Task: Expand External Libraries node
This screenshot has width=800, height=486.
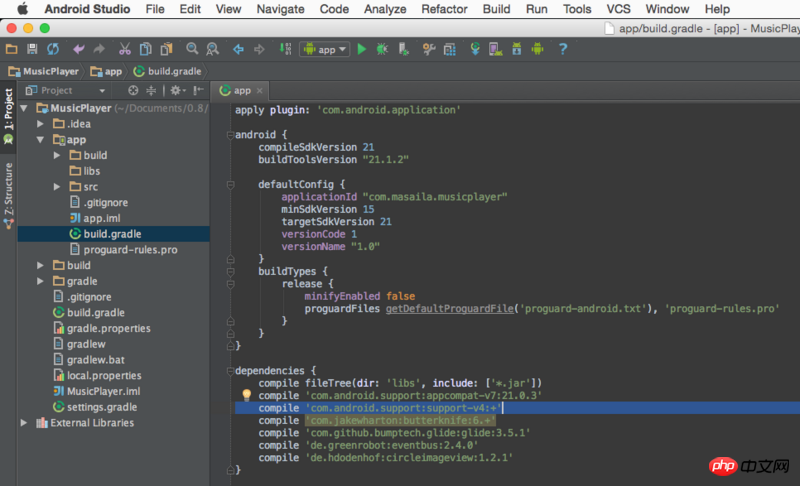Action: pyautogui.click(x=23, y=423)
